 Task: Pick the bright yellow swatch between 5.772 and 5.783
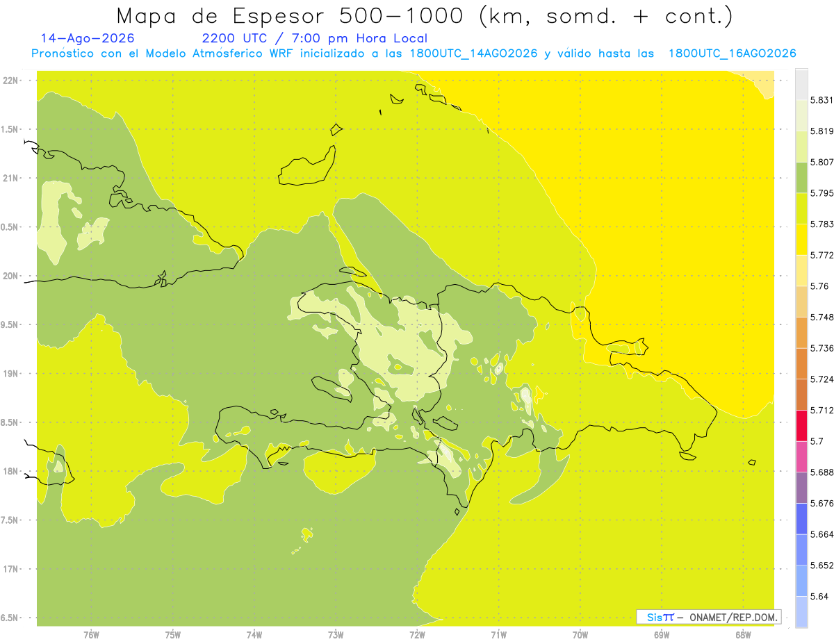(x=801, y=240)
